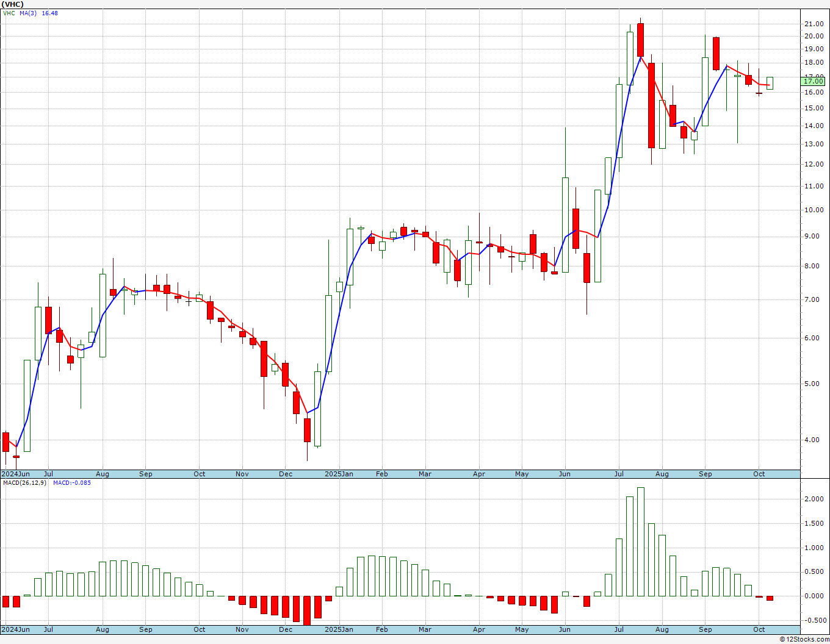Click 2025Jan on the MACD panel date axis
The width and height of the screenshot is (830, 644).
point(339,629)
